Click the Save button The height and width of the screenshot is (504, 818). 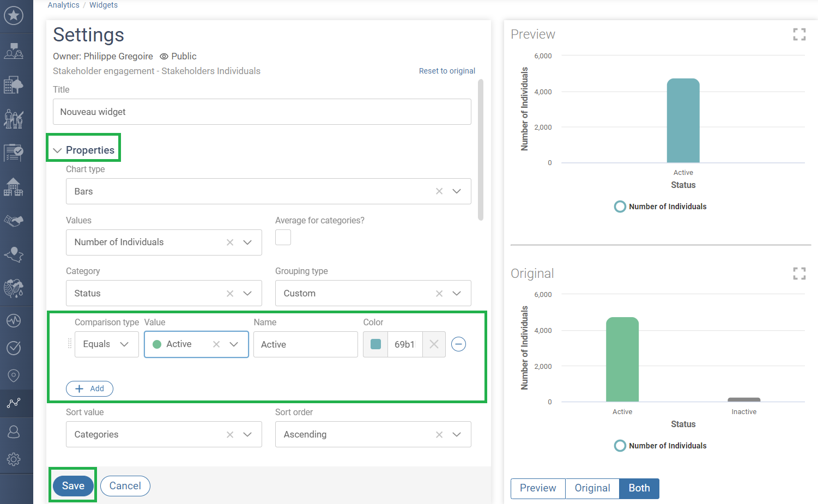(73, 485)
